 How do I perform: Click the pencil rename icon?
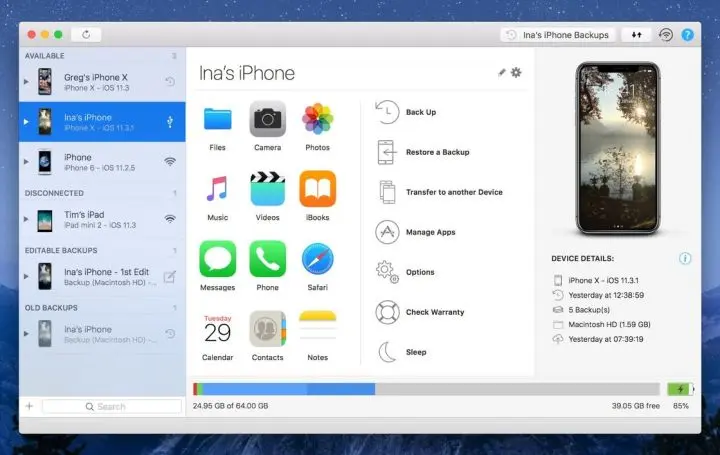tap(501, 73)
